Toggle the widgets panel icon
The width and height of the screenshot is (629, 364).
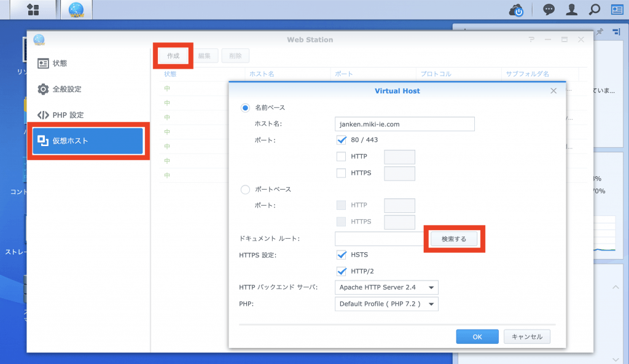coord(616,10)
